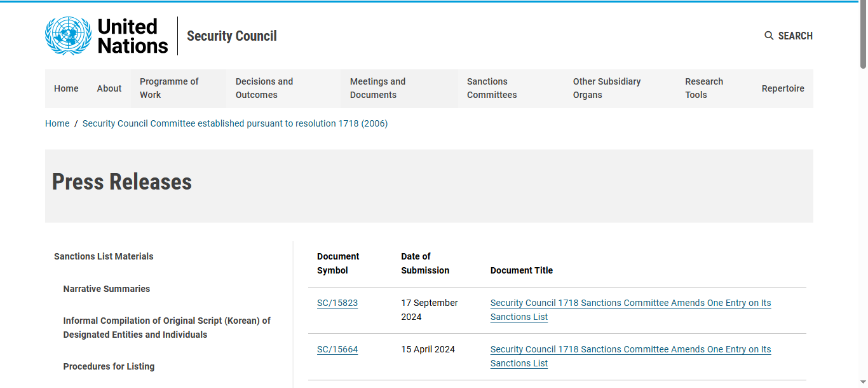The height and width of the screenshot is (388, 868).
Task: Open the resolution 1718 Committee breadcrumb link
Action: tap(235, 123)
